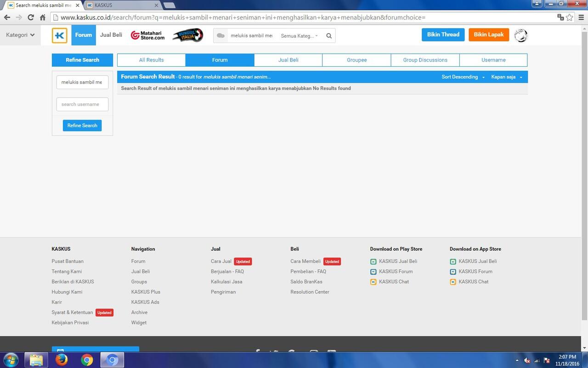
Task: Expand the Kategori dropdown
Action: point(20,35)
